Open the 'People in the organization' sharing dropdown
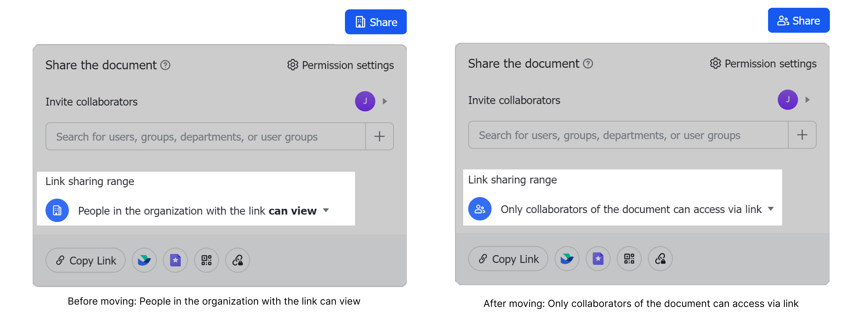The image size is (868, 326). tap(204, 211)
